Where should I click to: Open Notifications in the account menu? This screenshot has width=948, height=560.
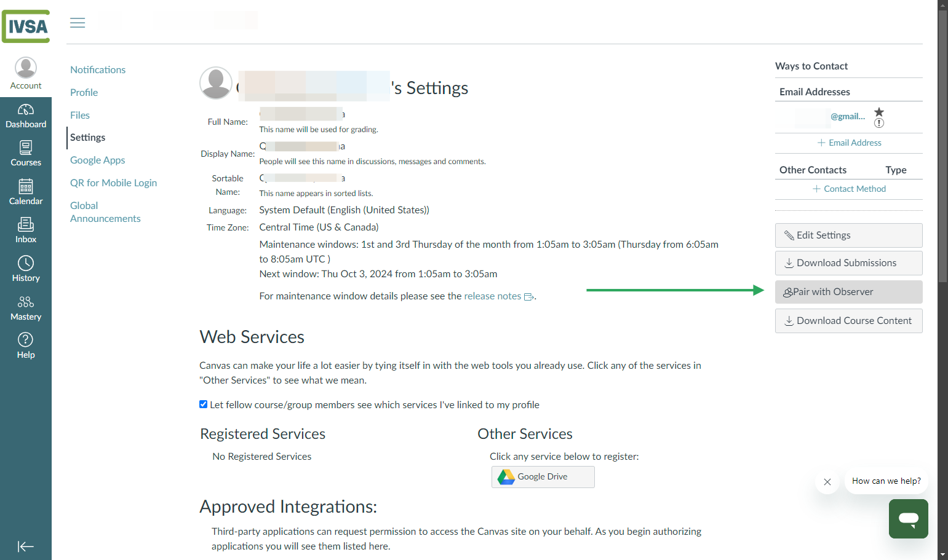point(98,70)
